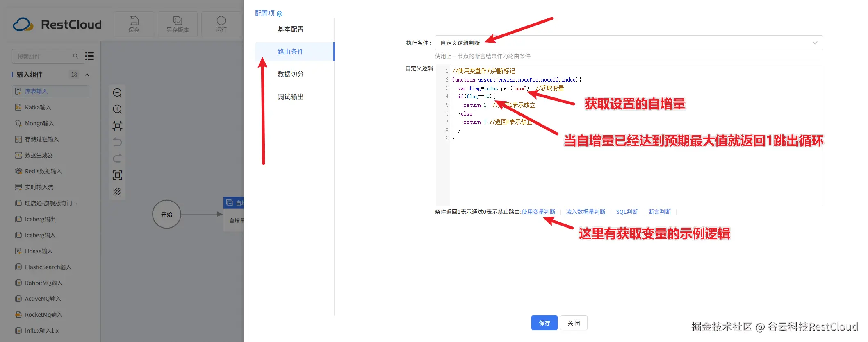Open the 数据切分 tab
Image resolution: width=868 pixels, height=342 pixels.
[x=290, y=74]
